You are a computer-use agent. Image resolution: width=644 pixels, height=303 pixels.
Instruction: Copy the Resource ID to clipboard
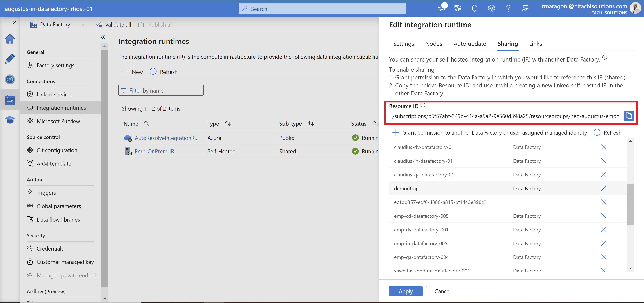629,116
